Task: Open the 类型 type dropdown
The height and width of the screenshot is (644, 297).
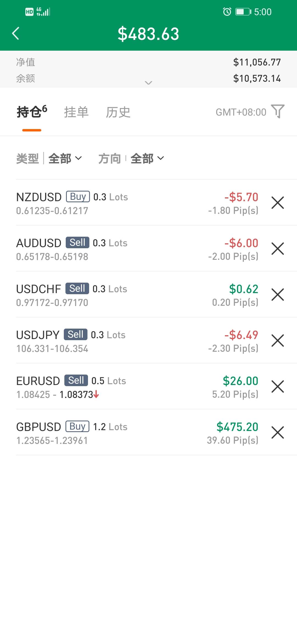Action: [65, 159]
